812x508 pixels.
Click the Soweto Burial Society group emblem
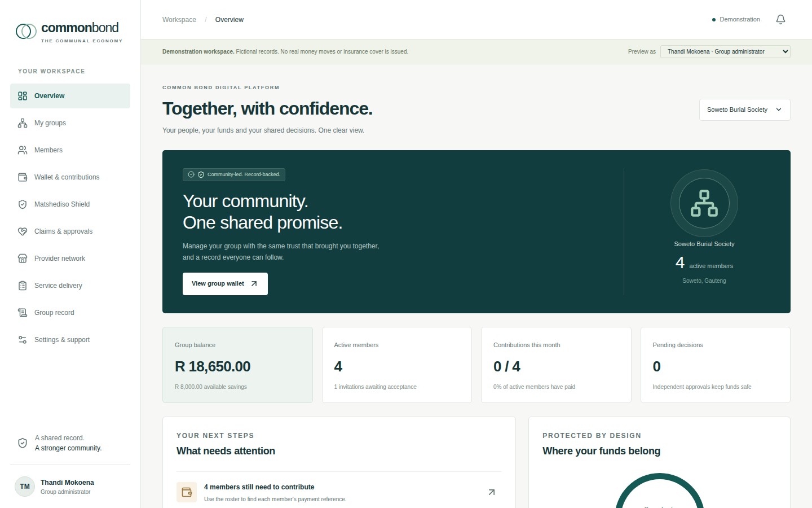coord(704,203)
